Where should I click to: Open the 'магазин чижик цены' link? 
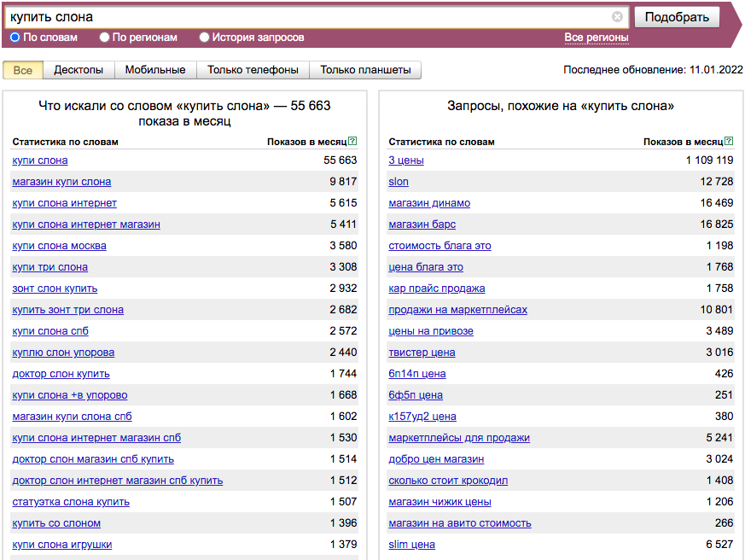440,502
